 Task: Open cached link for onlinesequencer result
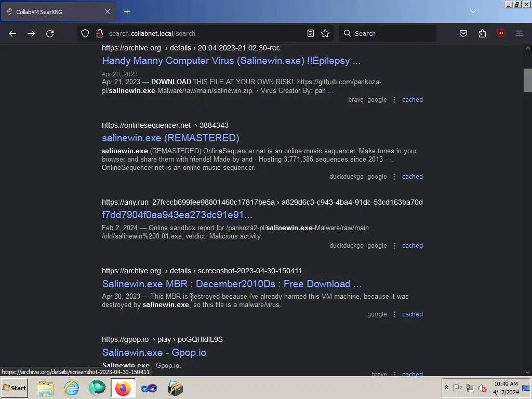[x=412, y=177]
